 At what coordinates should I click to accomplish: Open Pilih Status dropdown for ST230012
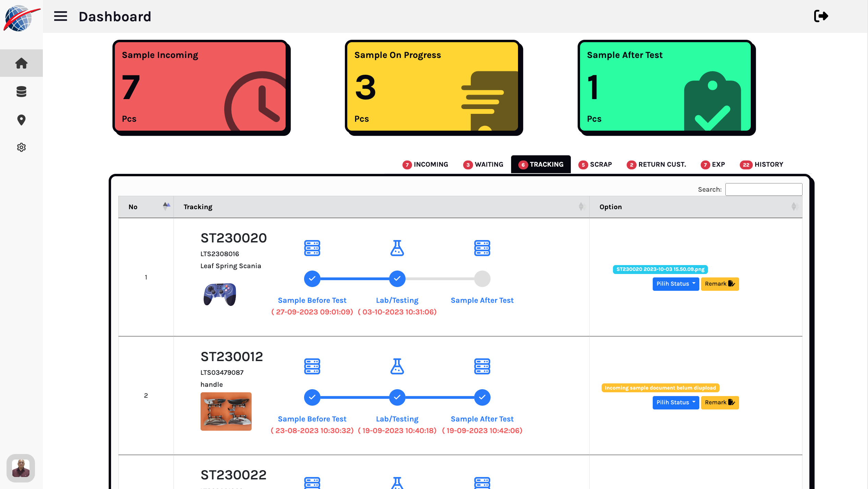pyautogui.click(x=675, y=403)
